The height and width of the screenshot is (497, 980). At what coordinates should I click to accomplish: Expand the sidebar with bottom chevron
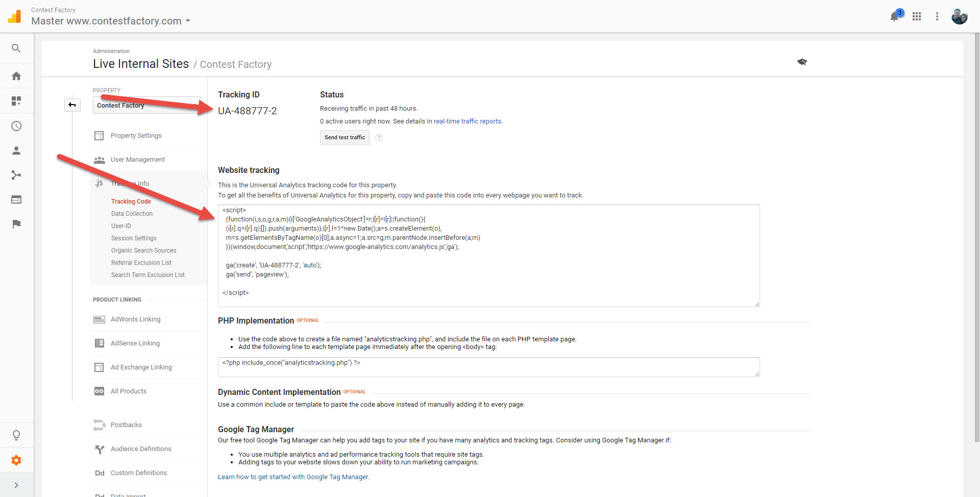coord(16,485)
